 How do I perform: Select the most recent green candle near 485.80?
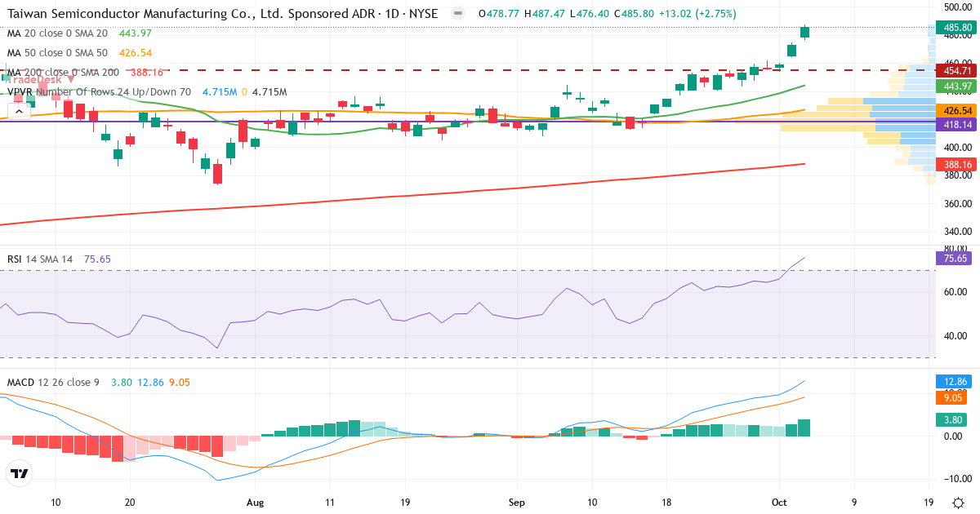[805, 32]
